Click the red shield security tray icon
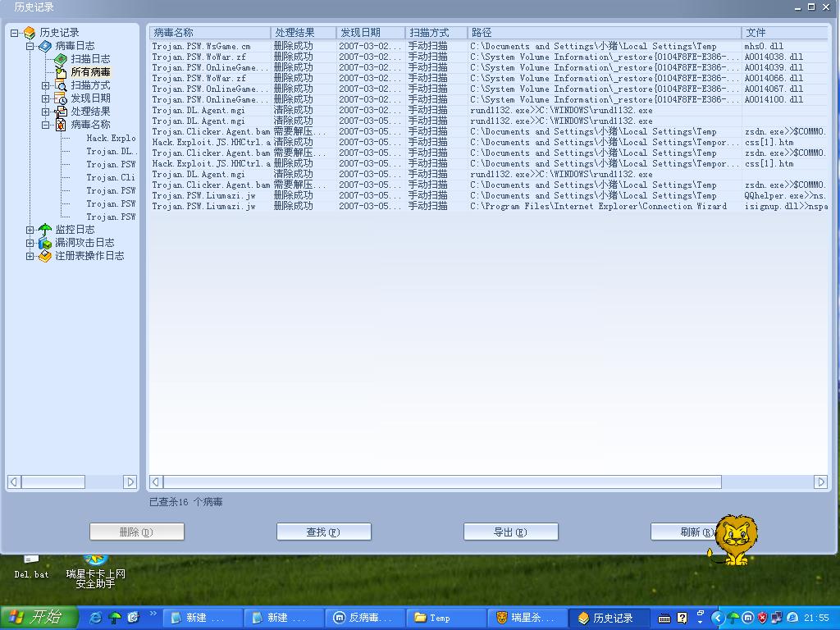The width and height of the screenshot is (840, 630). (x=762, y=618)
